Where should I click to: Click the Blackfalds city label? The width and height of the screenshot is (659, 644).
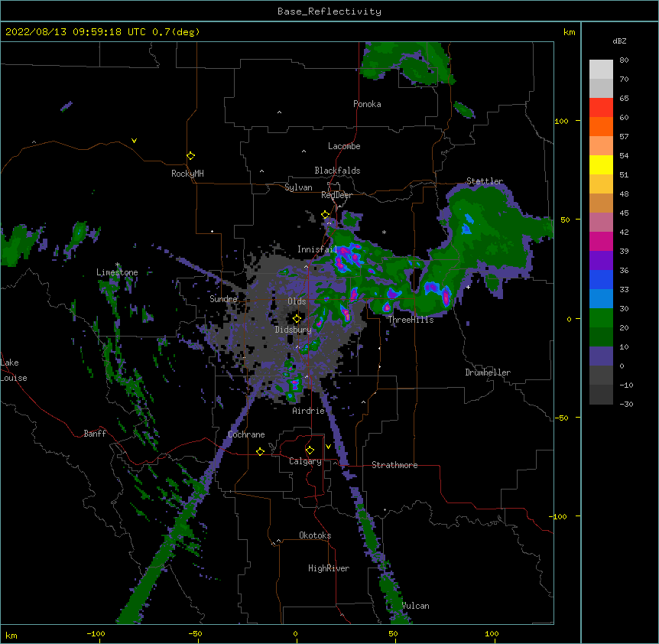tap(337, 171)
